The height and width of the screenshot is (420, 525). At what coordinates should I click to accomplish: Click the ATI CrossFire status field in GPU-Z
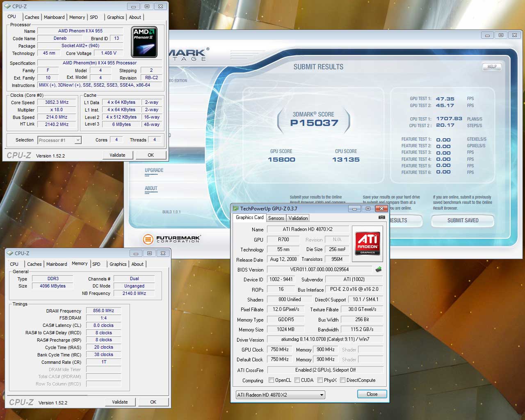pos(325,370)
